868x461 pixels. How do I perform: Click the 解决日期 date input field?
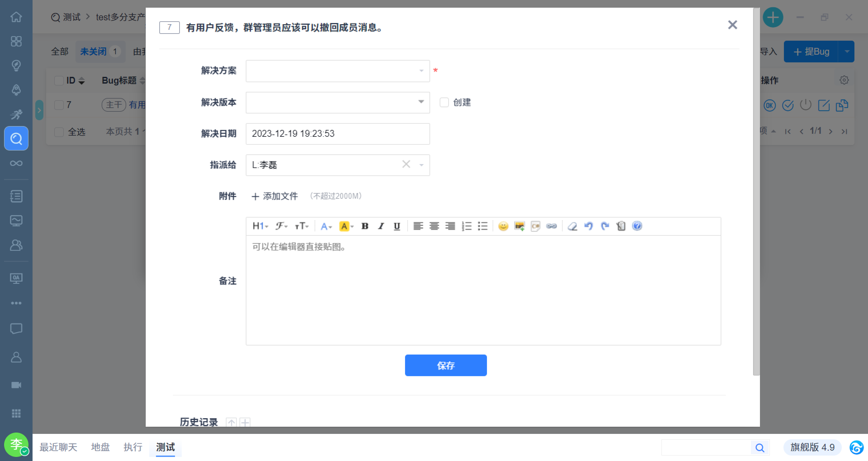pyautogui.click(x=338, y=134)
